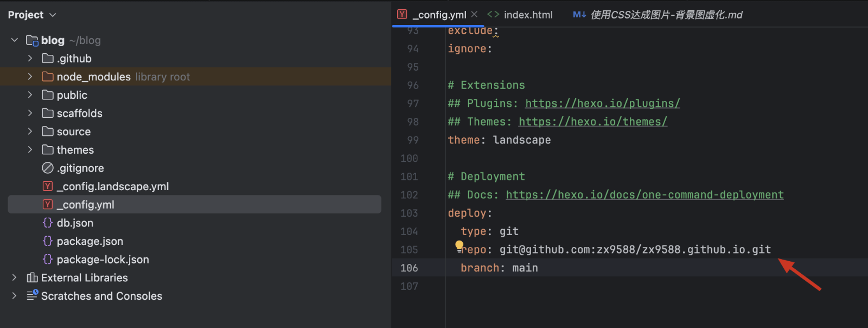This screenshot has width=868, height=328.
Task: Click the Markdown icon on the .md tab
Action: [x=579, y=15]
